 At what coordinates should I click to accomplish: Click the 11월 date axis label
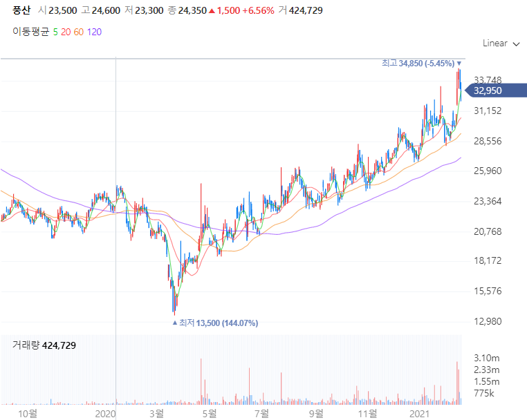coord(368,414)
